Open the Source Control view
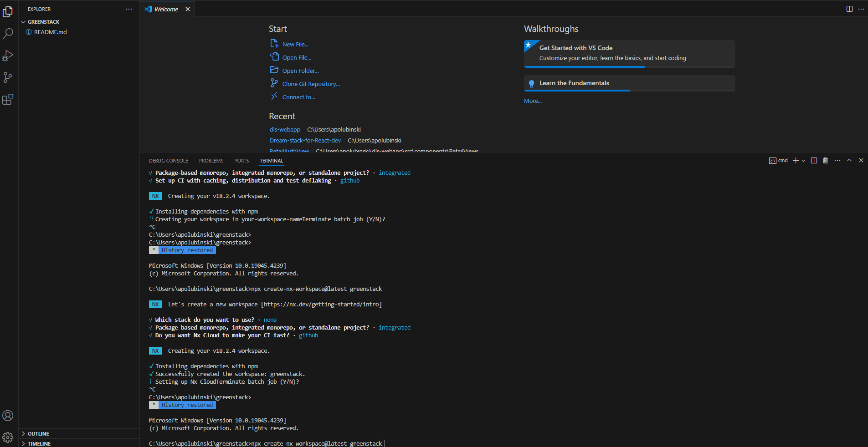The width and height of the screenshot is (868, 447). coord(8,77)
